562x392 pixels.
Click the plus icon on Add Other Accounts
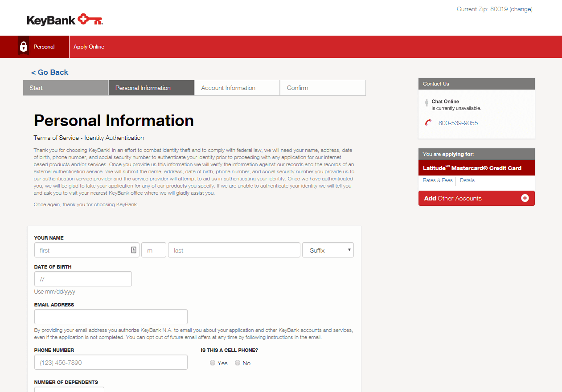point(525,198)
